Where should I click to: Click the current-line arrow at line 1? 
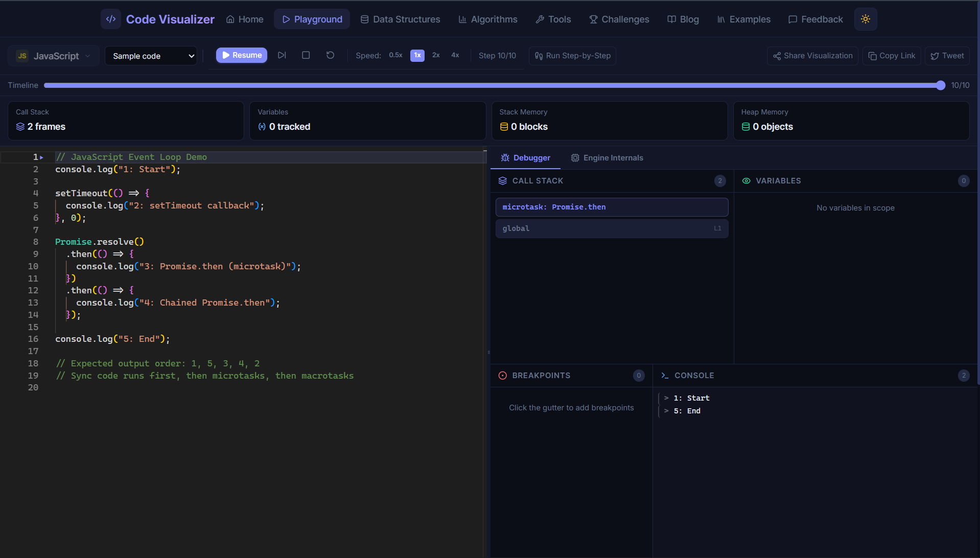pyautogui.click(x=42, y=157)
